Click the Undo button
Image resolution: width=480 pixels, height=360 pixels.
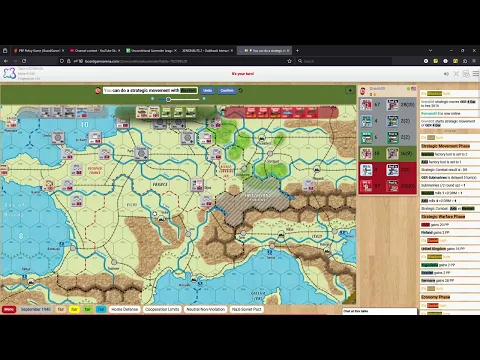click(207, 90)
